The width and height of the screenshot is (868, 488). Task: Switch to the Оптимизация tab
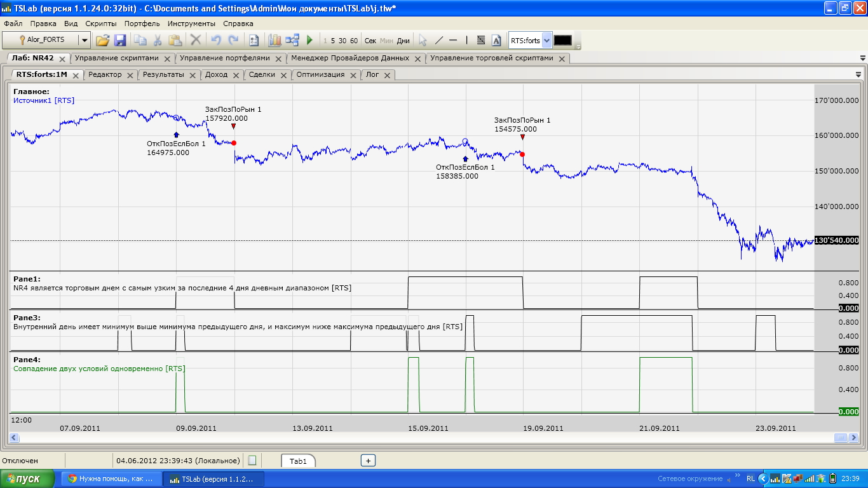pyautogui.click(x=320, y=74)
